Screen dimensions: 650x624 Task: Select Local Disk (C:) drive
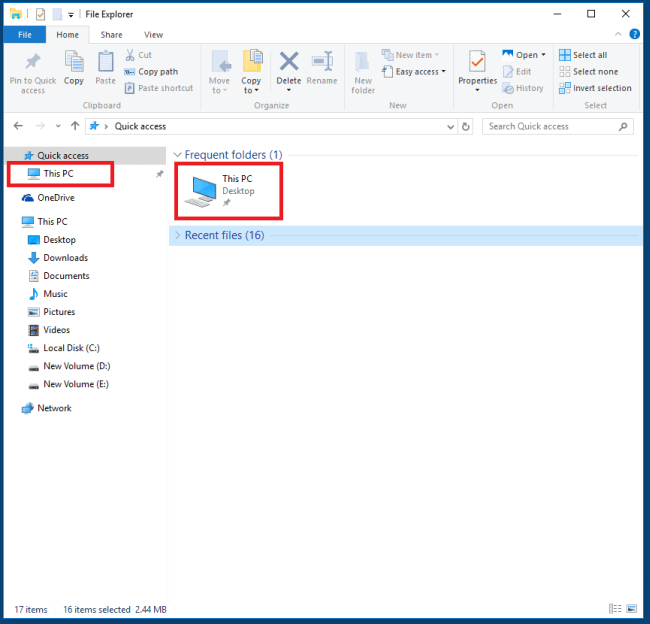63,348
